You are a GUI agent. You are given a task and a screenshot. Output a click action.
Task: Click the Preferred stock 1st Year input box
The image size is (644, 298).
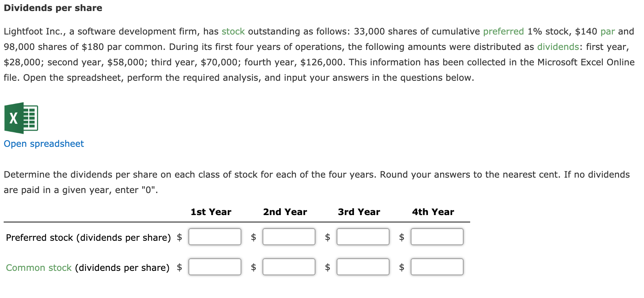(x=214, y=237)
